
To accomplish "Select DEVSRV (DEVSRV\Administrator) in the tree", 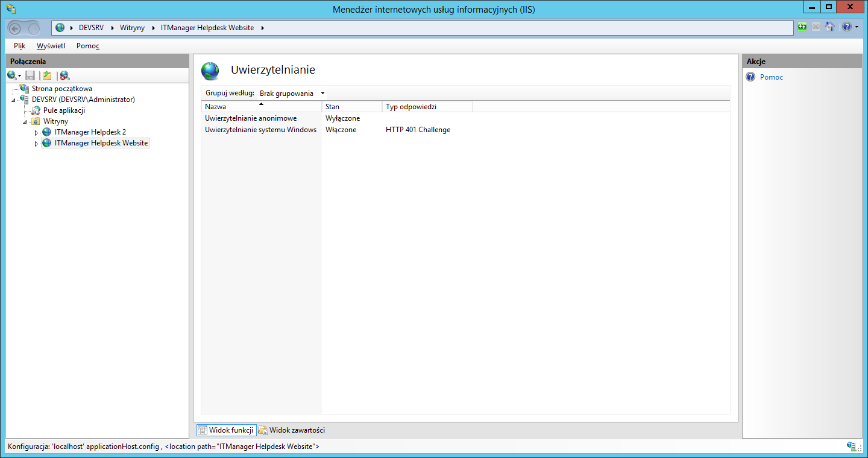I will pos(83,100).
